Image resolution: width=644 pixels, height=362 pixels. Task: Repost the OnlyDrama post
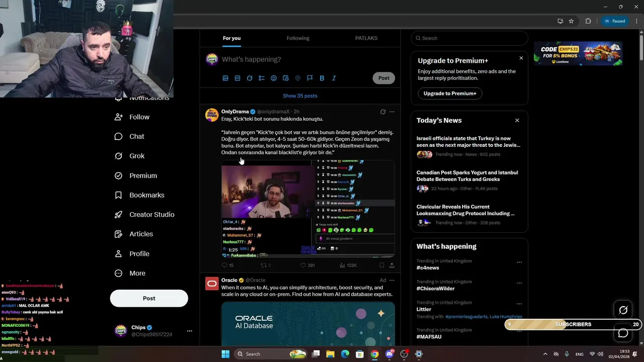[266, 265]
